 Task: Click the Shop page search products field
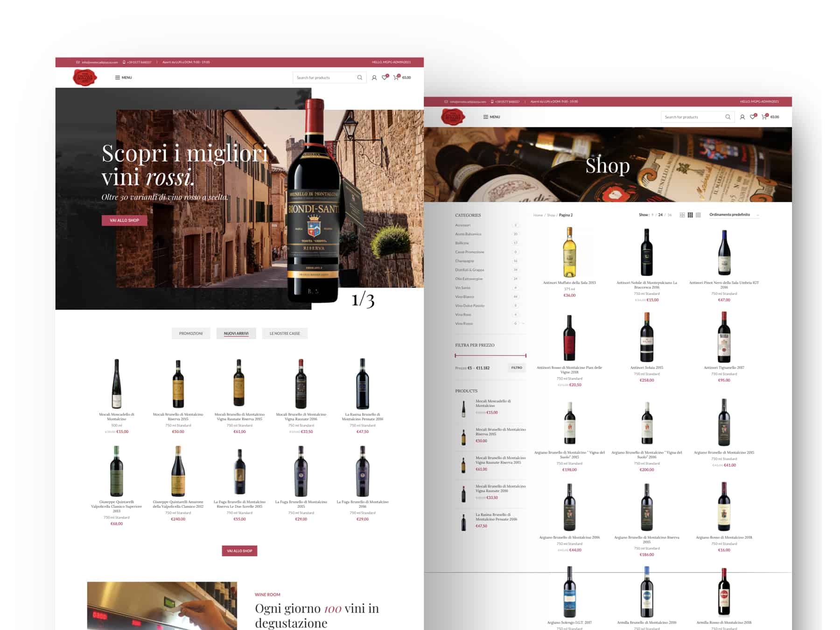pyautogui.click(x=693, y=117)
